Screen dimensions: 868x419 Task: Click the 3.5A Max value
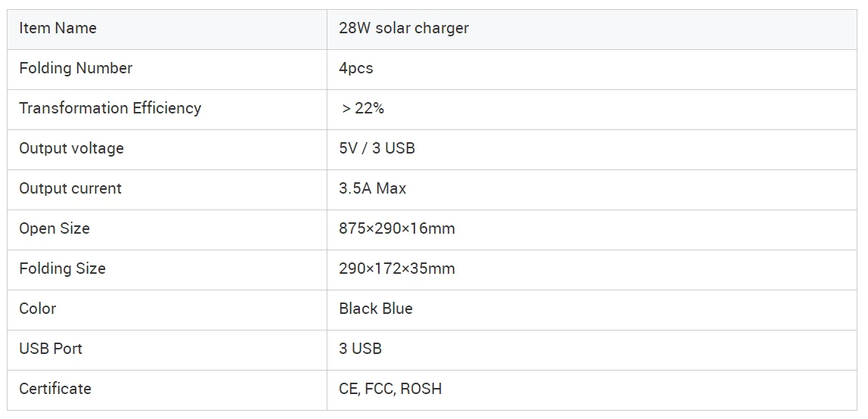[x=373, y=189]
